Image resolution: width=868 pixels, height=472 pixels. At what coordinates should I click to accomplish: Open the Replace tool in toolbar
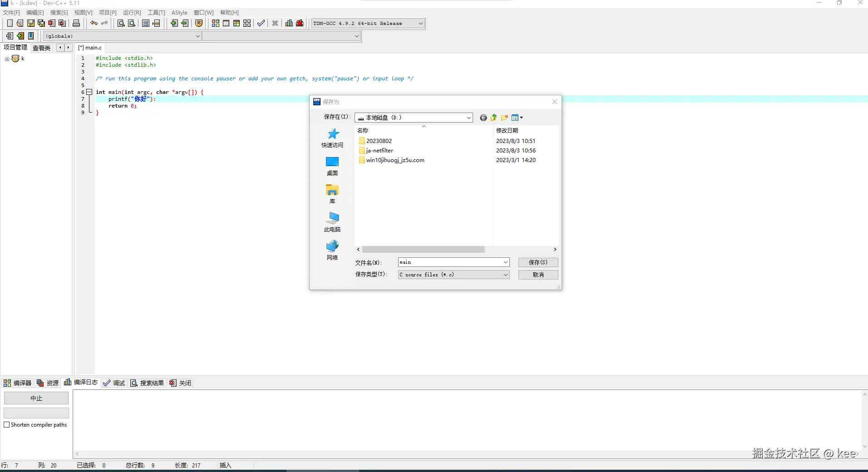(132, 23)
